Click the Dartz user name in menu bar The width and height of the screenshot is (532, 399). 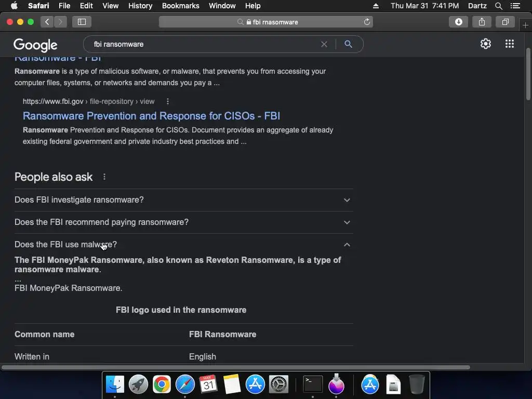point(477,6)
